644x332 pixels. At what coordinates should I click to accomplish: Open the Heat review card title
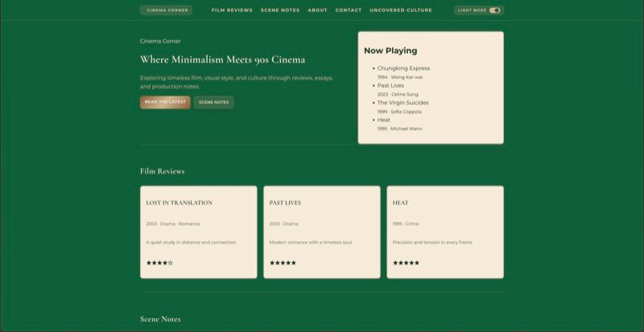[400, 202]
